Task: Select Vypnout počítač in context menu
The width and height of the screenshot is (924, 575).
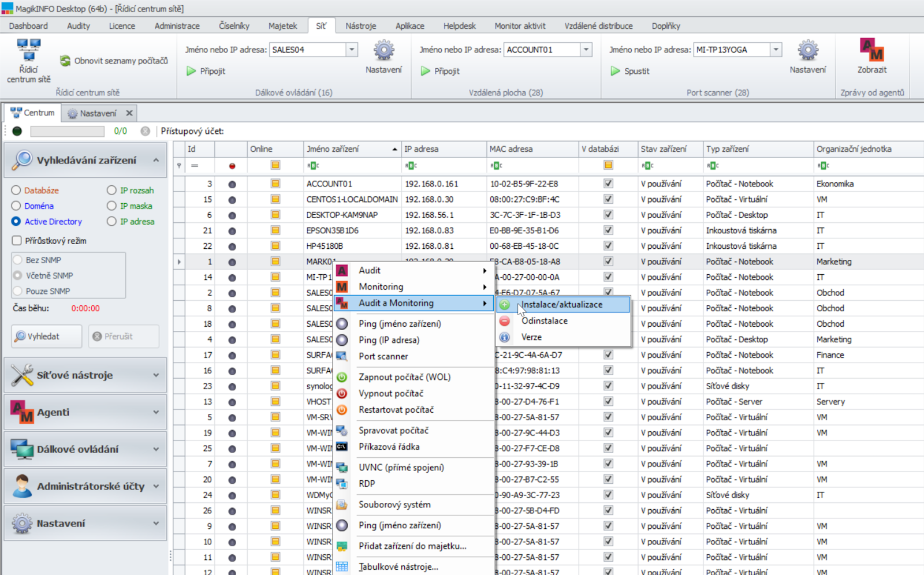Action: [414, 393]
